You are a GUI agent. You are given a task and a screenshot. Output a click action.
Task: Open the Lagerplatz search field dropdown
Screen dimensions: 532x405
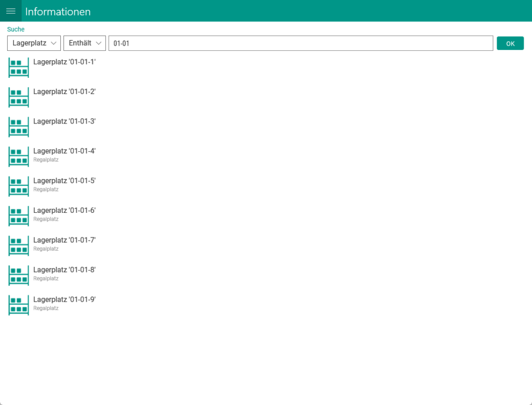tap(34, 43)
